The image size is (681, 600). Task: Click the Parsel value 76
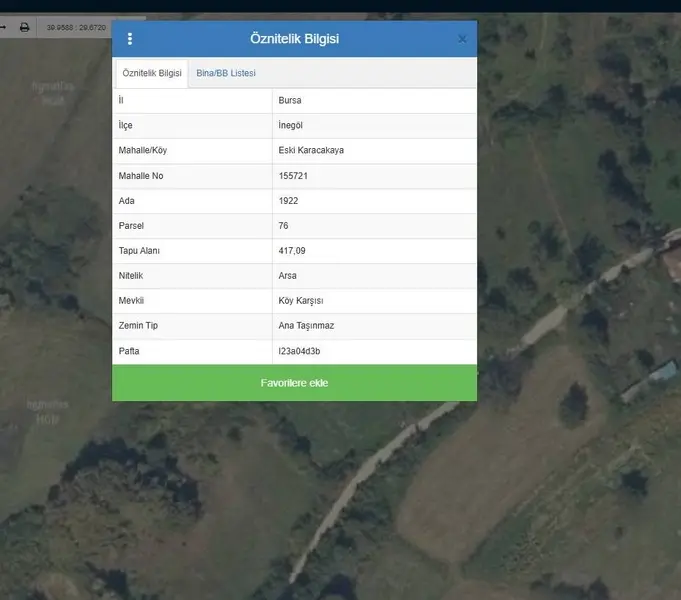click(x=284, y=226)
